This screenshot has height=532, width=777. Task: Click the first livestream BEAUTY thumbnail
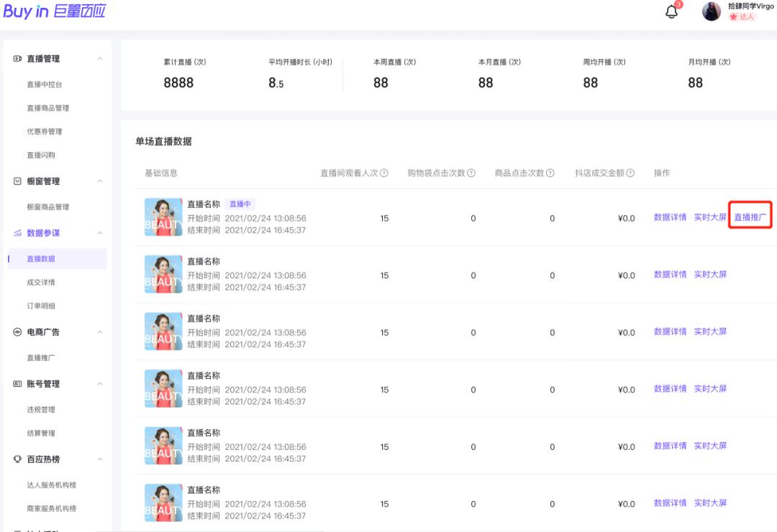[x=163, y=216]
